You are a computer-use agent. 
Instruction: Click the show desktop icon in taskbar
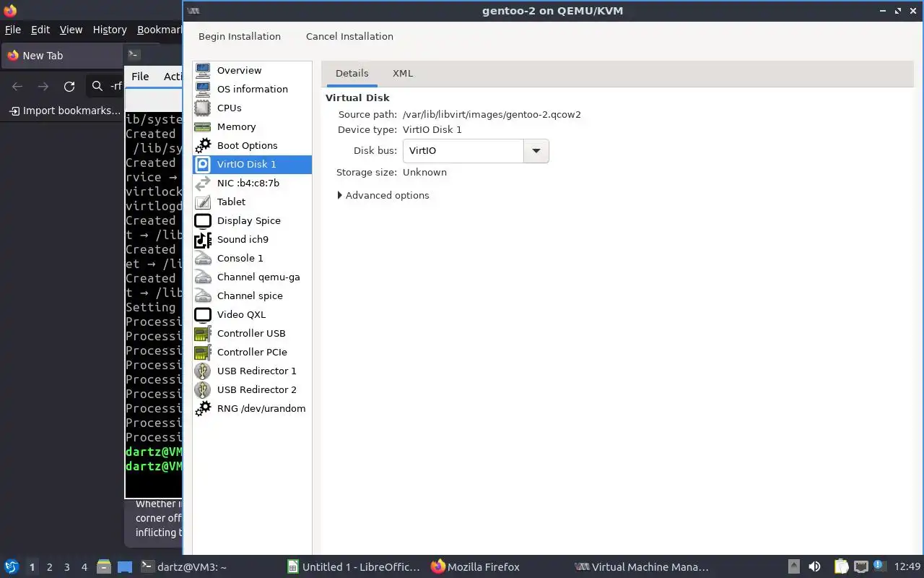tap(125, 567)
